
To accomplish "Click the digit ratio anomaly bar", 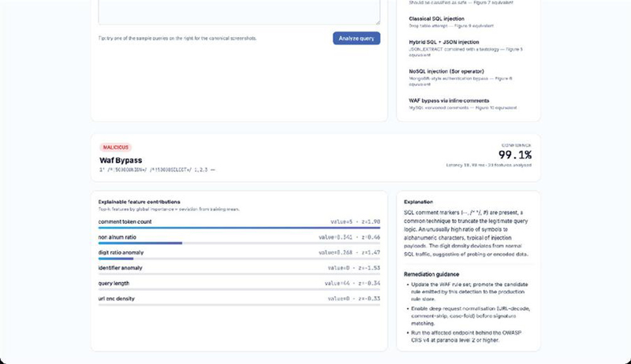I will (x=239, y=258).
